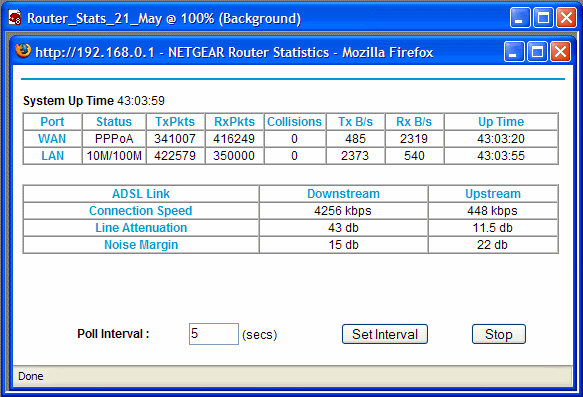Click the Router_Stats_21_May background window icon

click(15, 17)
